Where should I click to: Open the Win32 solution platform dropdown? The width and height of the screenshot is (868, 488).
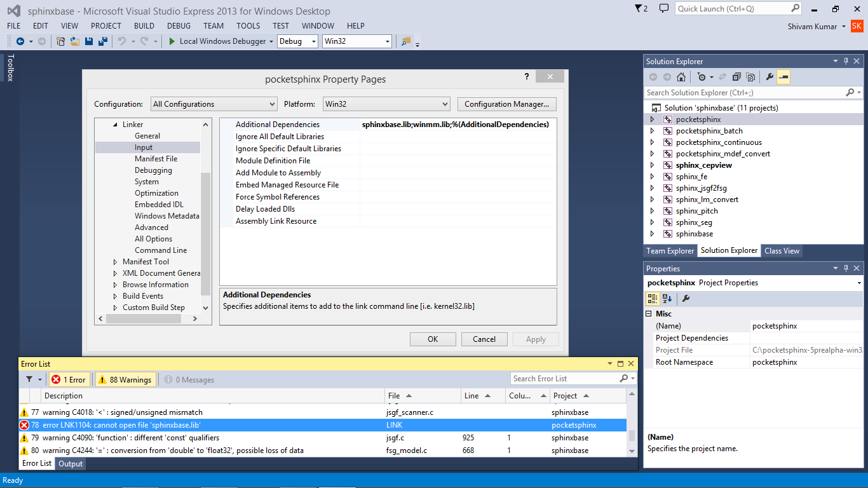pyautogui.click(x=356, y=41)
